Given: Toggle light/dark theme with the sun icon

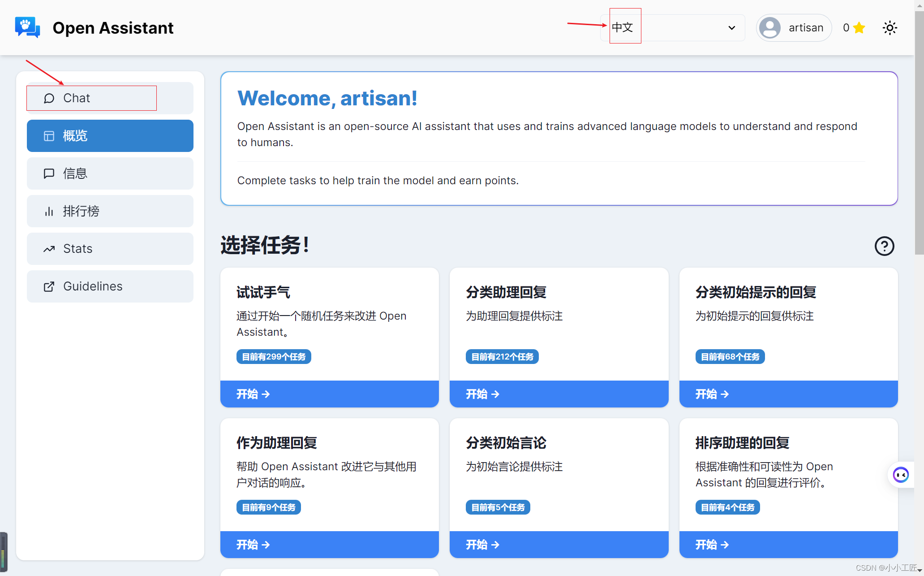Looking at the screenshot, I should 890,27.
